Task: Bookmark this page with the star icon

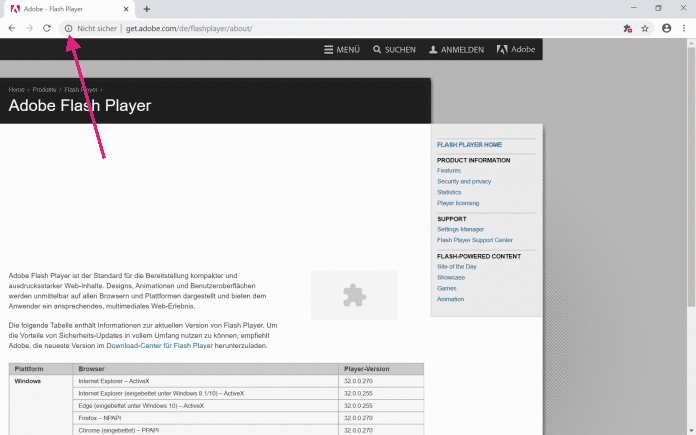Action: 645,28
